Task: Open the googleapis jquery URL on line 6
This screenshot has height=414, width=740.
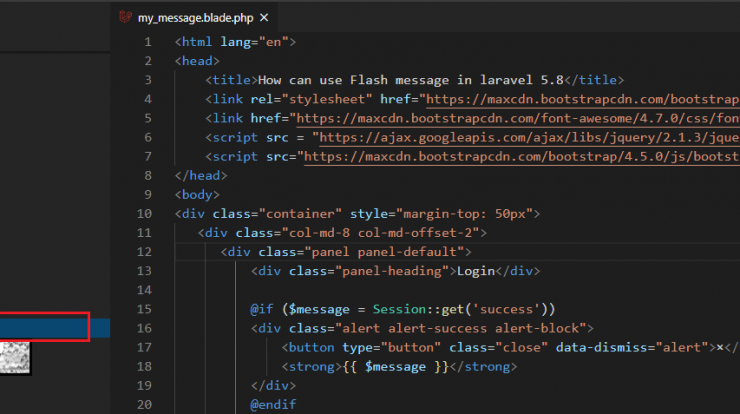Action: (x=529, y=138)
